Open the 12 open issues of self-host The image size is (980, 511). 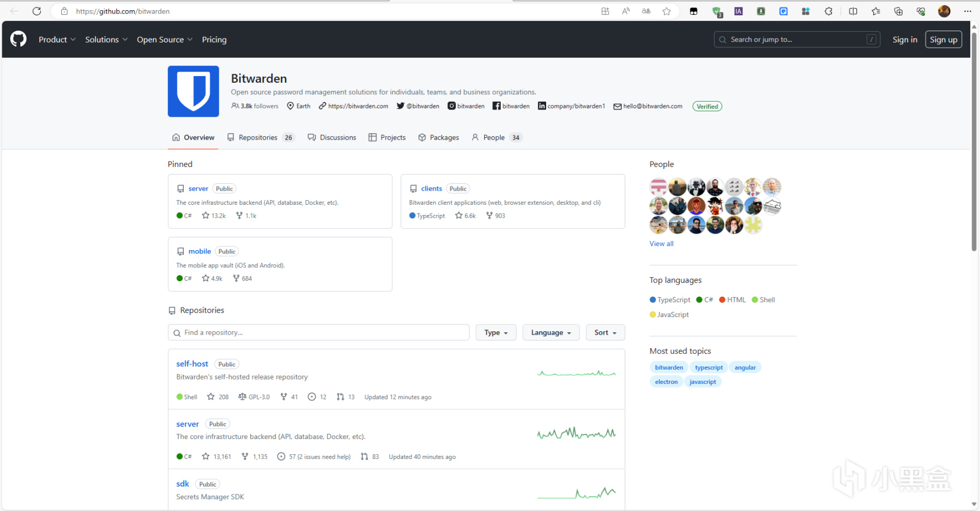tap(317, 397)
